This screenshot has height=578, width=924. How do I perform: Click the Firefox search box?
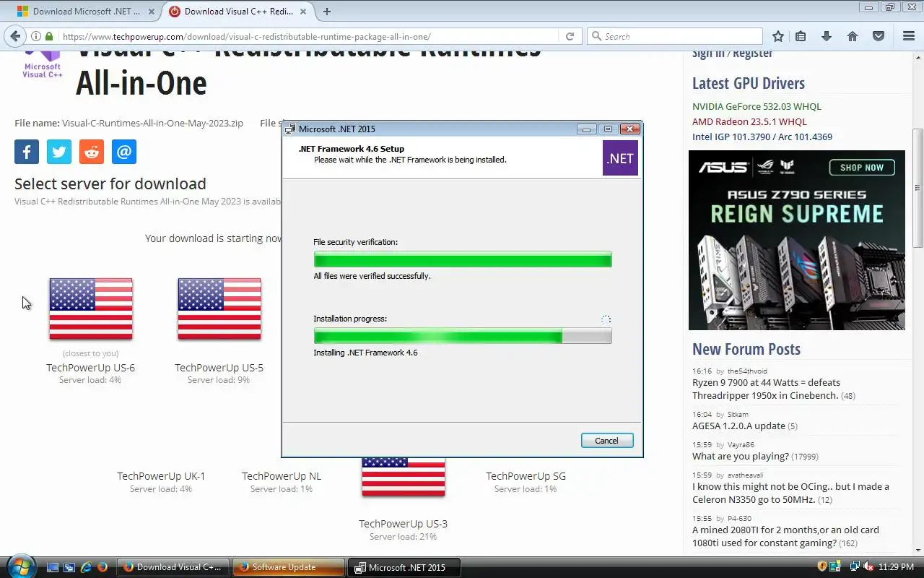[x=675, y=36]
